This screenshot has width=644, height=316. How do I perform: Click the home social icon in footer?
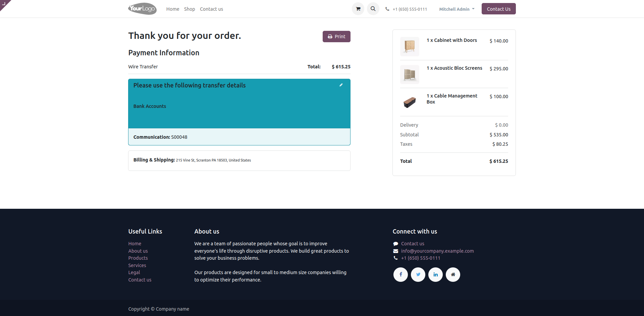pyautogui.click(x=453, y=274)
